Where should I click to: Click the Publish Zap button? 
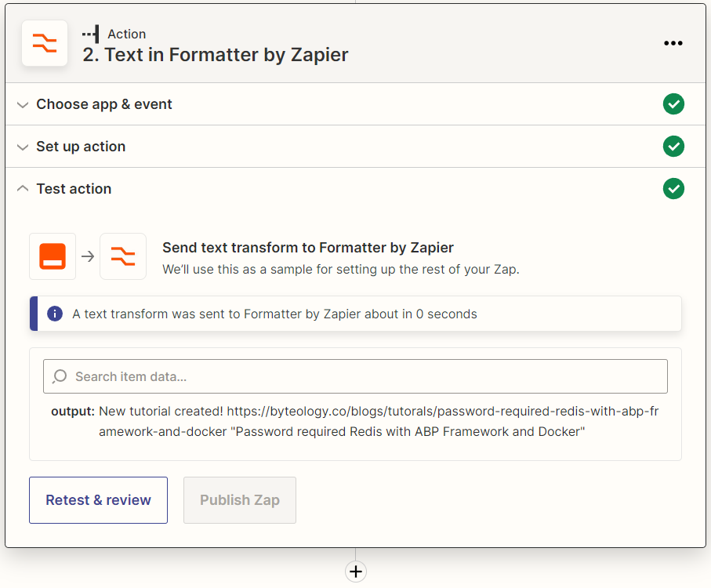tap(240, 500)
